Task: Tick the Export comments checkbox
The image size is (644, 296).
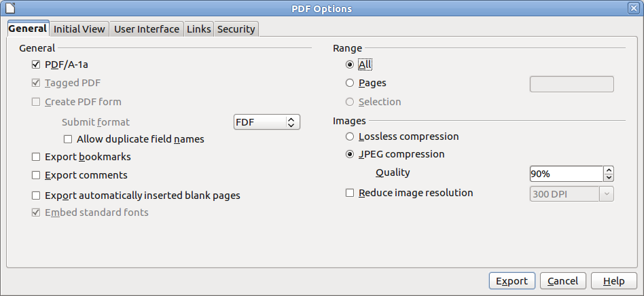Action: [x=36, y=175]
